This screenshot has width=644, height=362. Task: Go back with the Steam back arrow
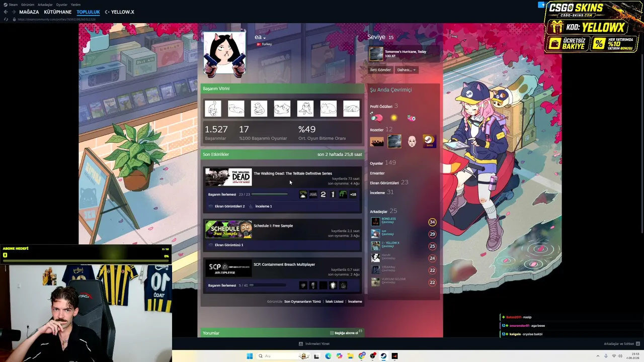coord(6,12)
